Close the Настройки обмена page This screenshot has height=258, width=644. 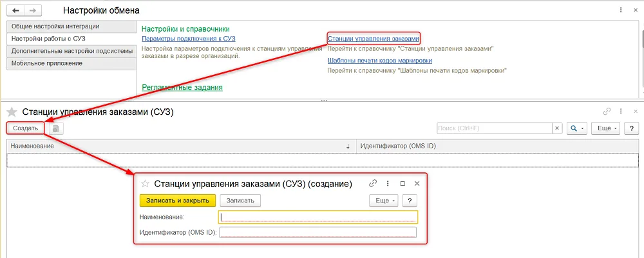click(x=636, y=10)
